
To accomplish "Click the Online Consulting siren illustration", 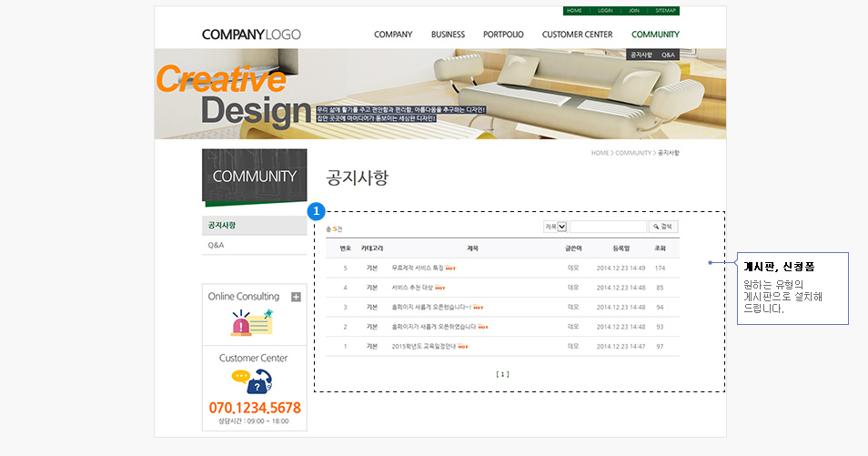I will tap(251, 322).
